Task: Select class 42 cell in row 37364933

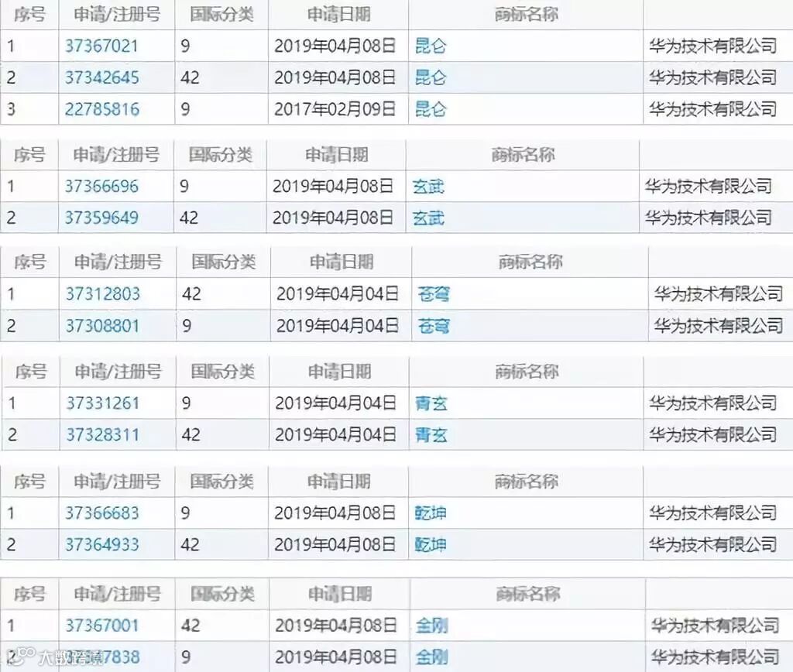Action: [191, 544]
